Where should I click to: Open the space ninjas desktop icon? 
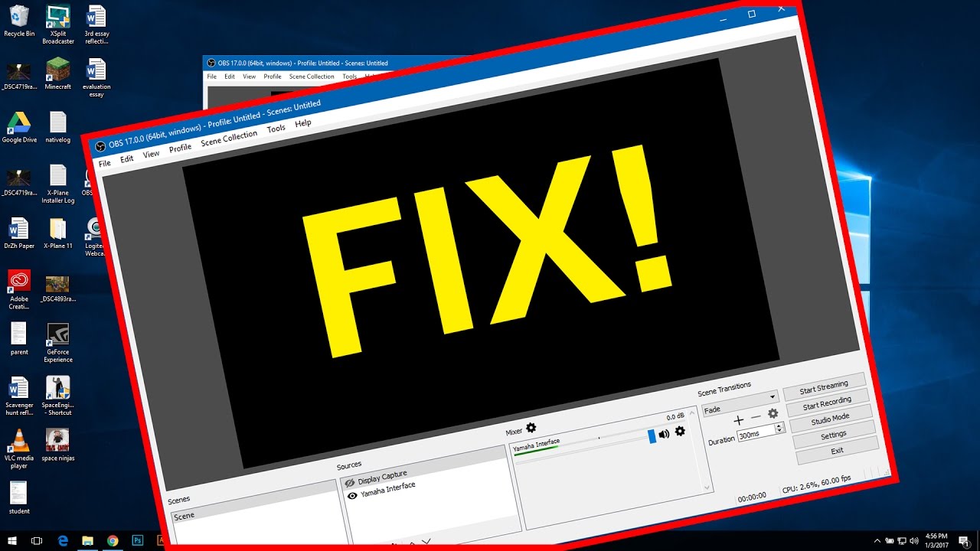click(x=58, y=445)
